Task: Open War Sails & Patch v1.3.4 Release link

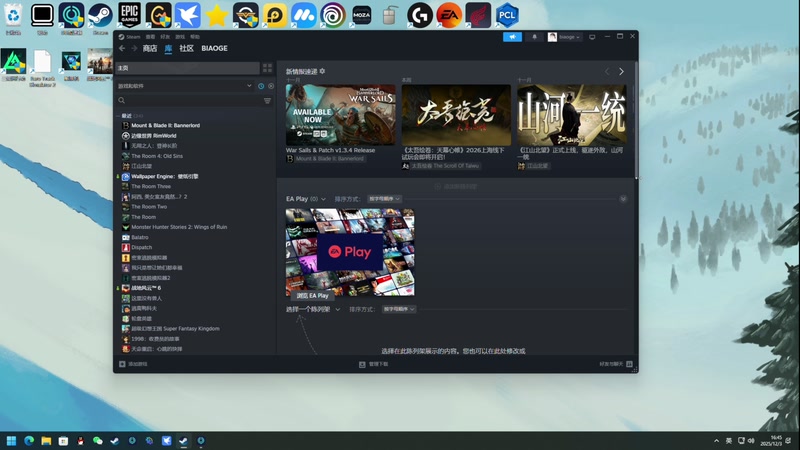Action: (x=330, y=150)
